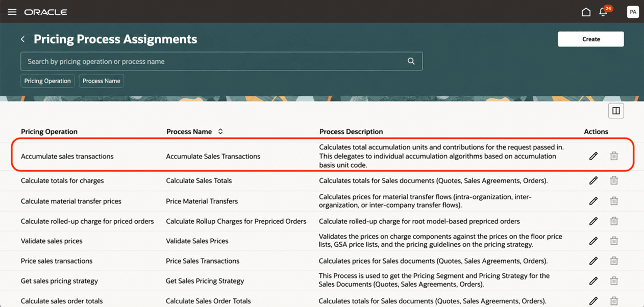Select the Process Name filter chip
Image resolution: width=644 pixels, height=307 pixels.
tap(101, 81)
